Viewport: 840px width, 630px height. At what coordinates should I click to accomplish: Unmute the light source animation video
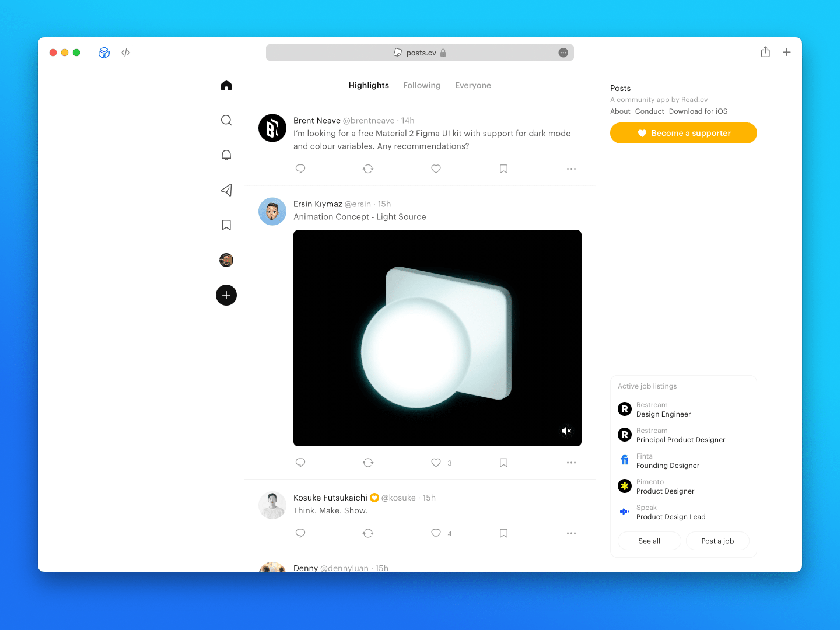click(566, 430)
